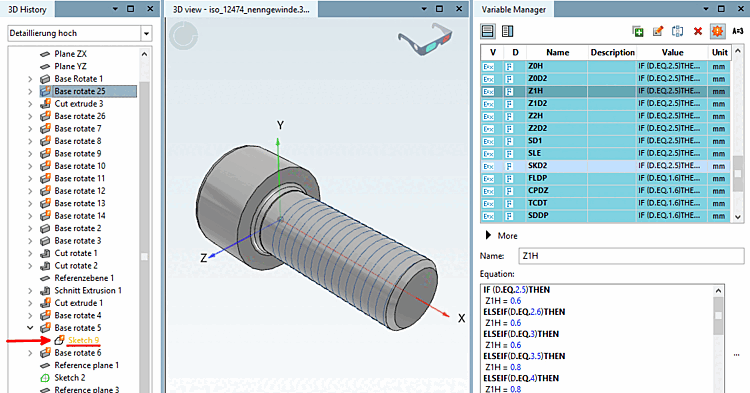Viewport: 750px width, 393px height.
Task: Open the Detaillierung hoch dropdown
Action: [x=146, y=33]
